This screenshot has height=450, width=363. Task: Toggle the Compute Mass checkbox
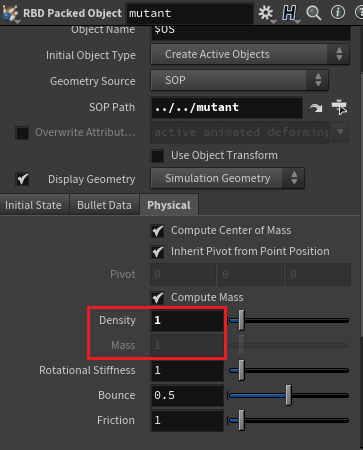157,298
